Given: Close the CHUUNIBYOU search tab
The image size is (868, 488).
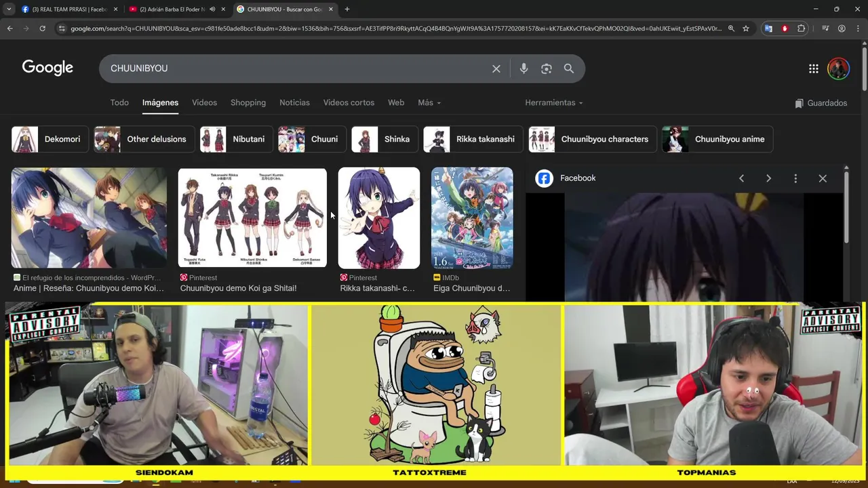Looking at the screenshot, I should (x=331, y=9).
